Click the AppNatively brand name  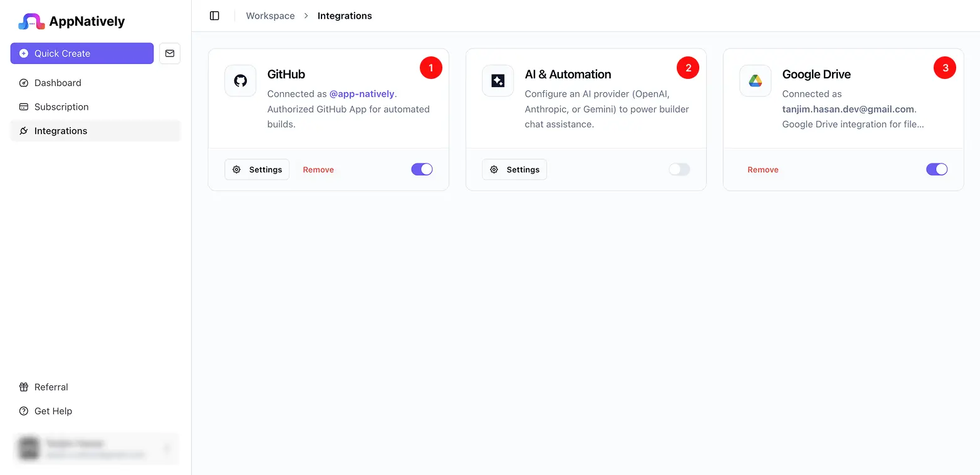tap(87, 21)
